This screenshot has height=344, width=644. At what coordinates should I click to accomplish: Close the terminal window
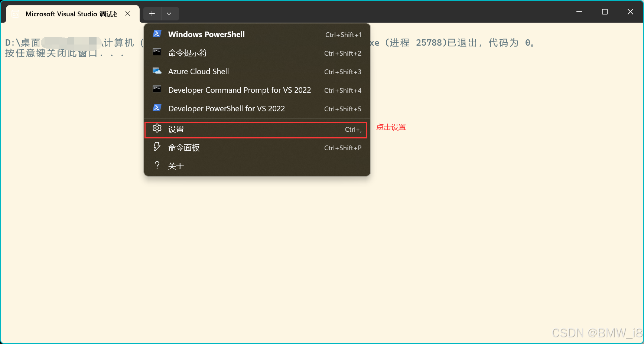coord(630,12)
